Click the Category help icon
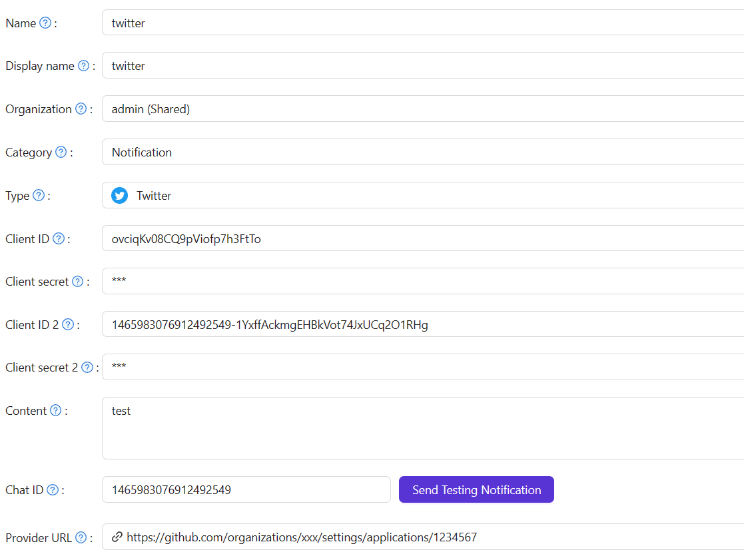744x560 pixels. (x=61, y=152)
